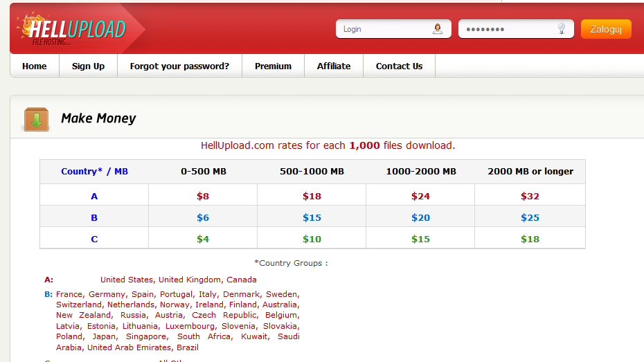Click the HellUpload flame logo
Image resolution: width=644 pixels, height=362 pixels.
point(73,30)
